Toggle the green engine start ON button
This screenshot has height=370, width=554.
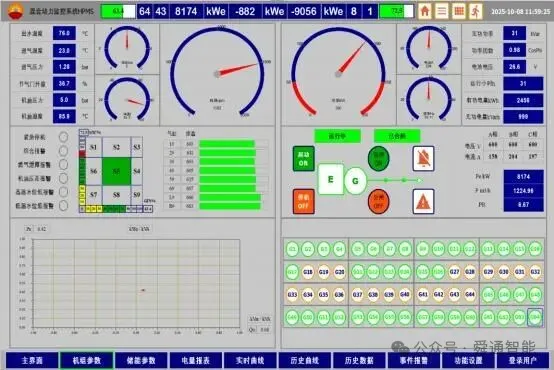303,159
